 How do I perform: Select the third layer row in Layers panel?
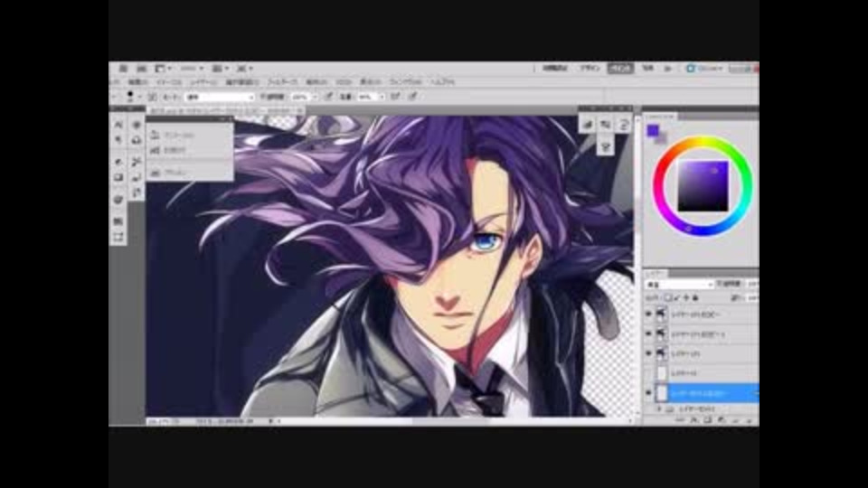(702, 353)
